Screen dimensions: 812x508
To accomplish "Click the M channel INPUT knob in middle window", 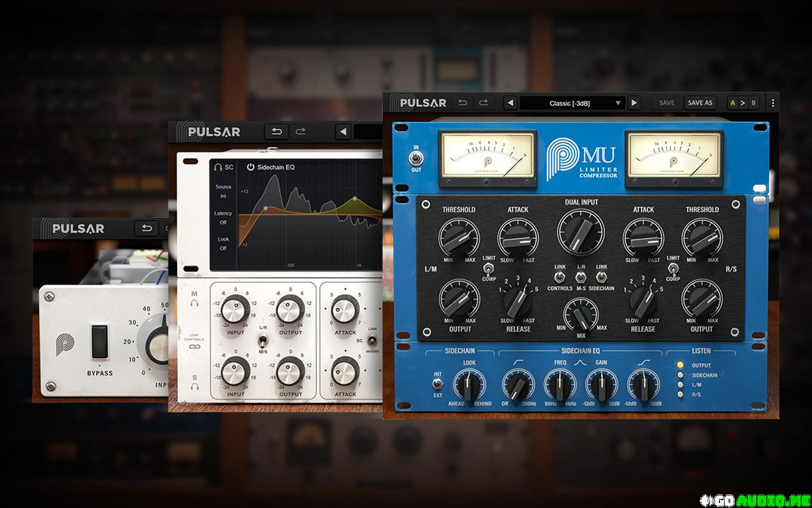I will pyautogui.click(x=235, y=309).
